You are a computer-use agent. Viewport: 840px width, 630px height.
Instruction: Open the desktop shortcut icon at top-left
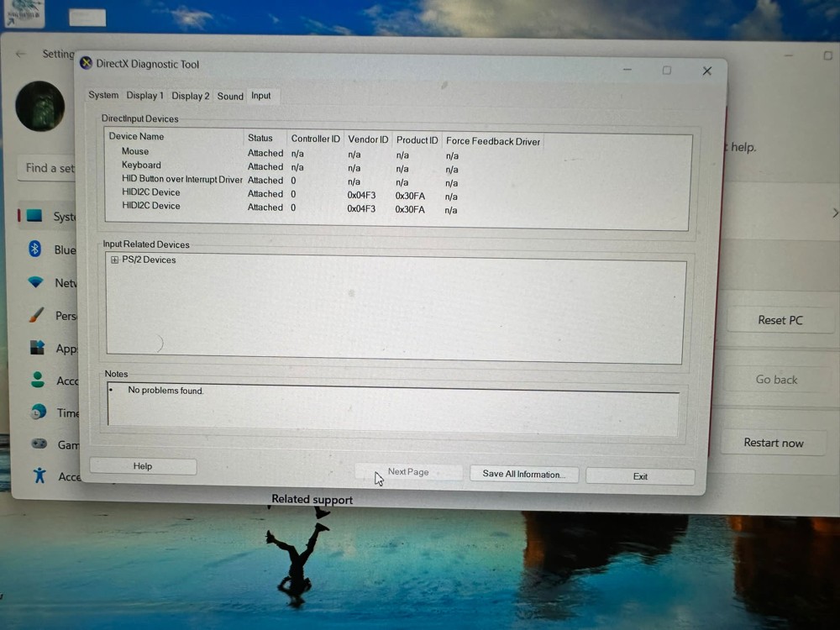pos(23,13)
